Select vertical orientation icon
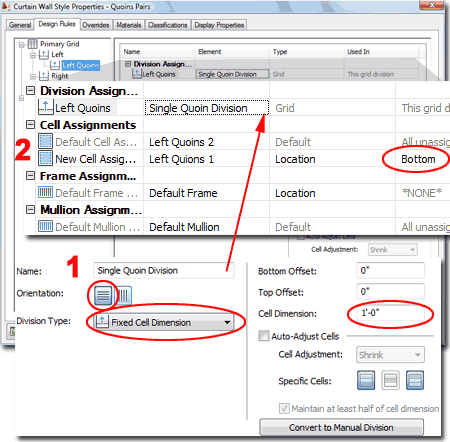The image size is (450, 442). pyautogui.click(x=123, y=295)
